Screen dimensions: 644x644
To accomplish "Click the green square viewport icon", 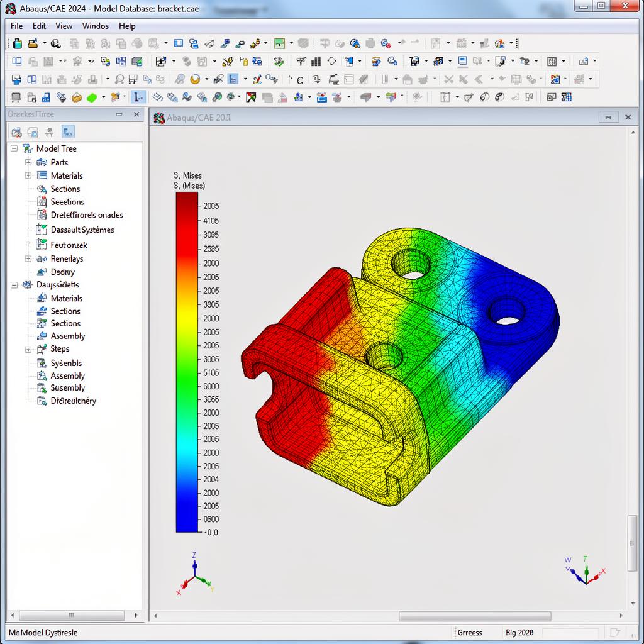I will 279,43.
